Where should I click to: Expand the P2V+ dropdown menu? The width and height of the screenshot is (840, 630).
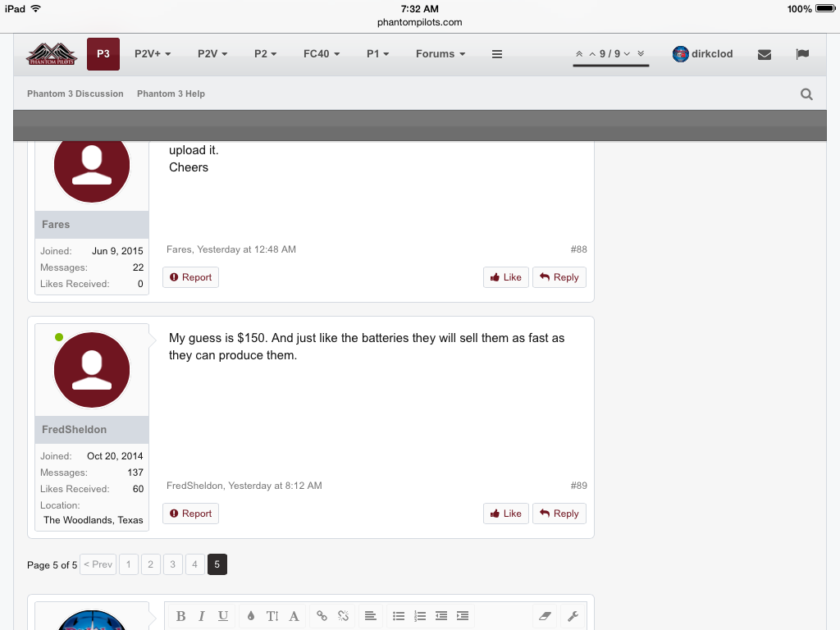pyautogui.click(x=153, y=54)
